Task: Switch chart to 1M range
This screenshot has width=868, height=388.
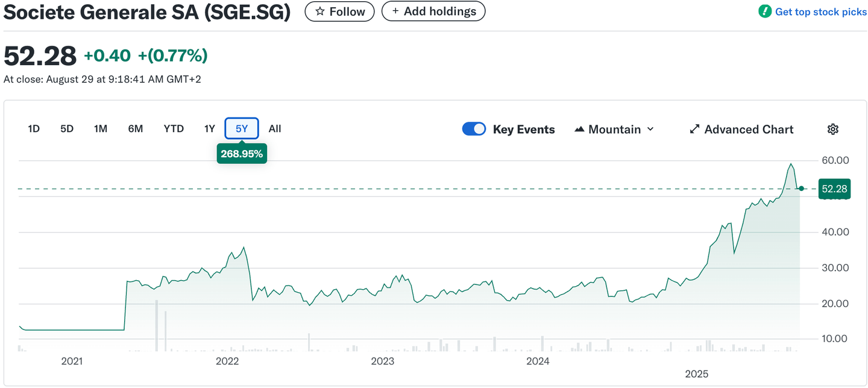Action: tap(101, 128)
